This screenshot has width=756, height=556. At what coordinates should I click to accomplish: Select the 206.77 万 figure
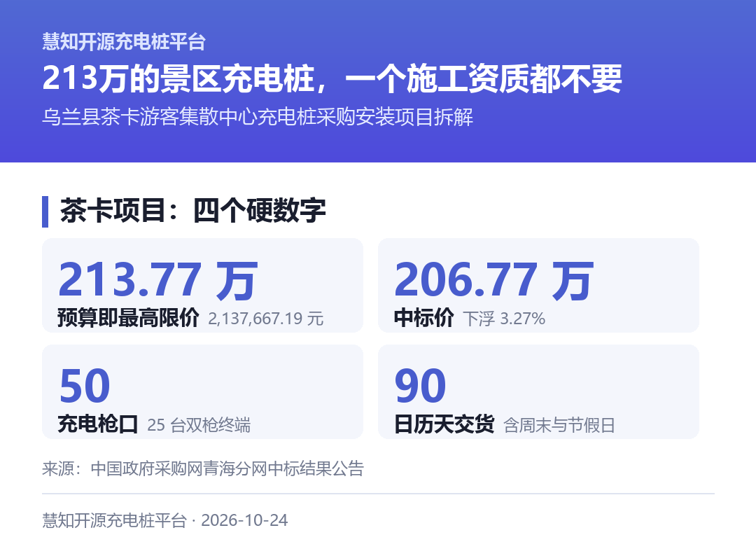coord(493,279)
